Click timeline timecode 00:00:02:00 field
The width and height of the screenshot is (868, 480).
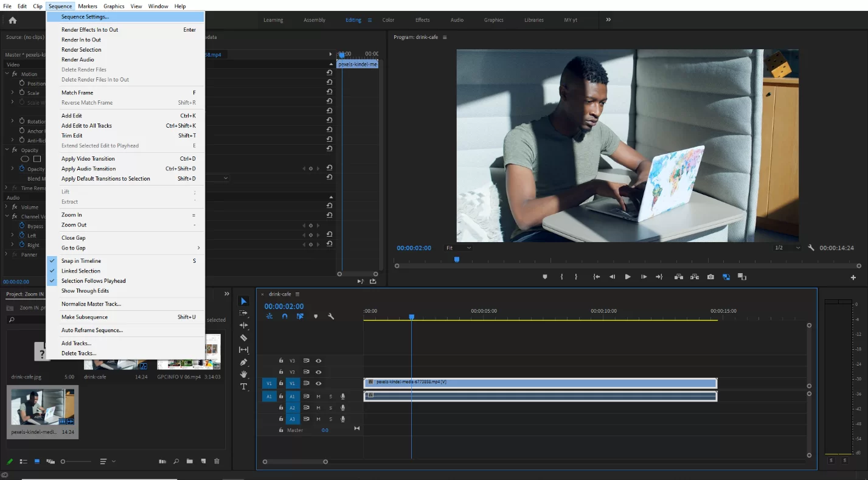point(284,307)
